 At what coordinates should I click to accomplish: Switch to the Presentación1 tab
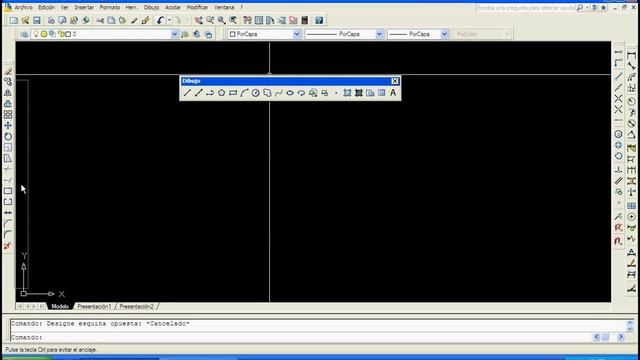(x=94, y=306)
